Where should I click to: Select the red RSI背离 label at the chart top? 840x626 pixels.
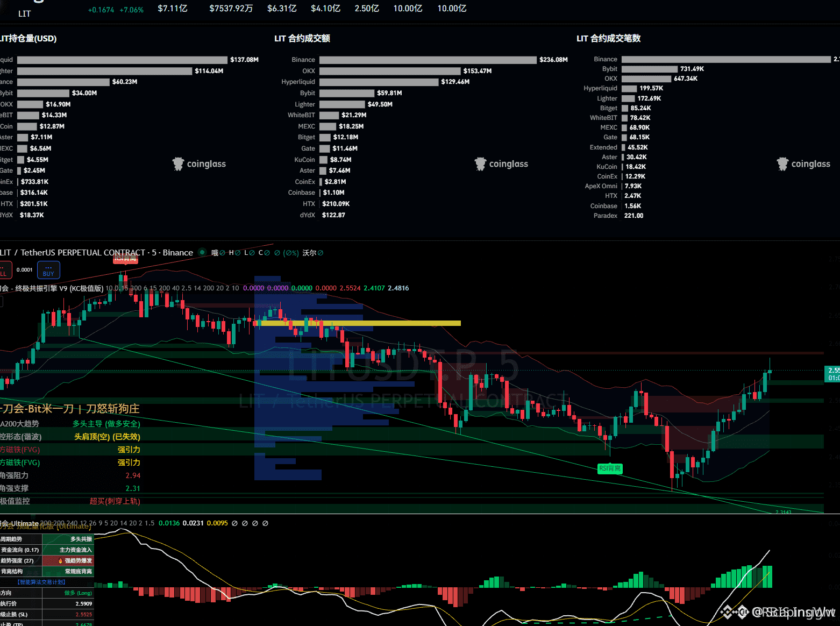coord(126,259)
